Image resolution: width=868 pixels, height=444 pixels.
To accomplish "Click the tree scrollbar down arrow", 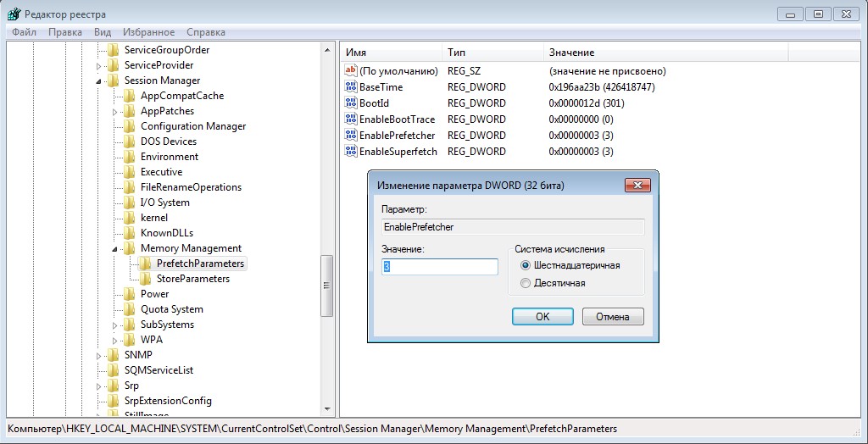I will click(x=326, y=409).
